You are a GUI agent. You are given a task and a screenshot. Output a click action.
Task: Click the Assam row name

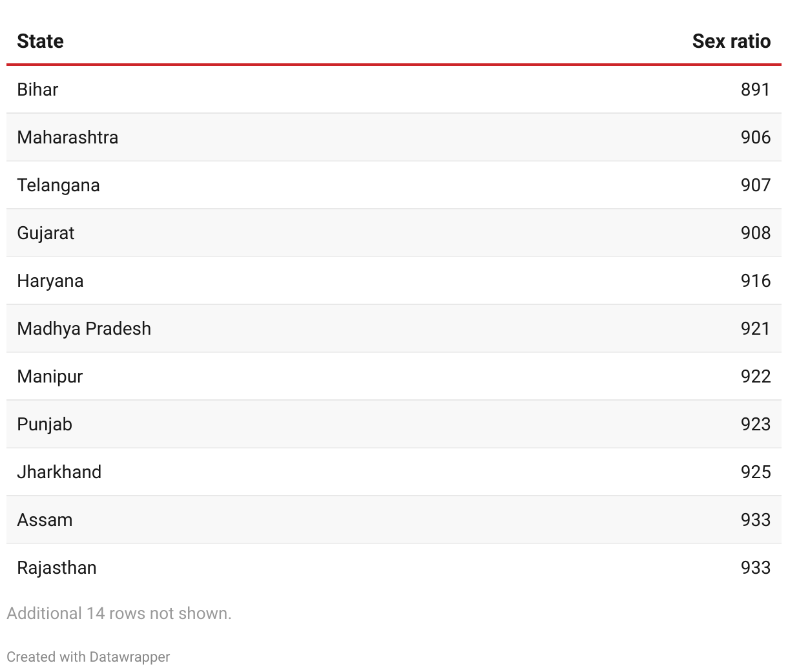pos(45,520)
